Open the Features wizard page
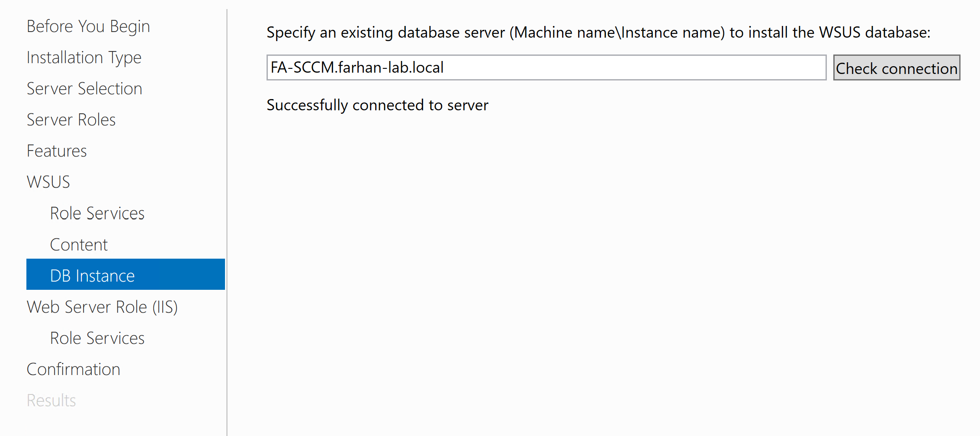Viewport: 980px width, 436px height. point(57,151)
